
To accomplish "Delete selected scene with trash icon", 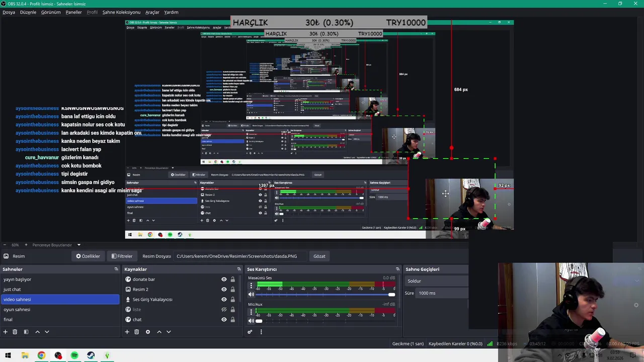I will (15, 332).
